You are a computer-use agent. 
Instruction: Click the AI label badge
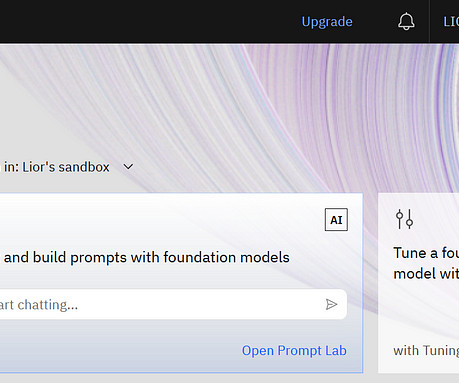tap(336, 220)
